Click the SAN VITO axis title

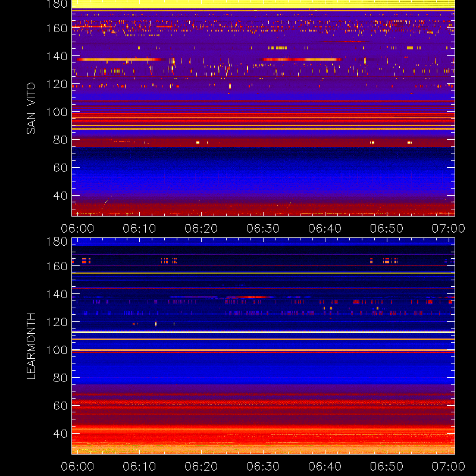31,108
